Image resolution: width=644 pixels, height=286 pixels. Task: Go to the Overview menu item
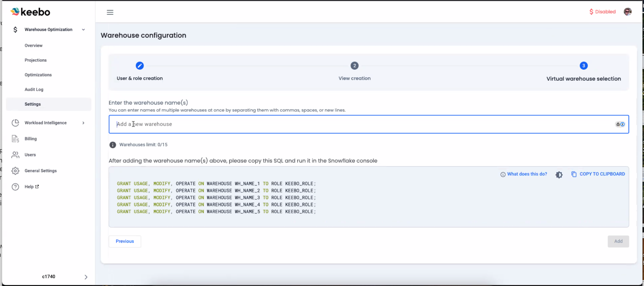[34, 46]
